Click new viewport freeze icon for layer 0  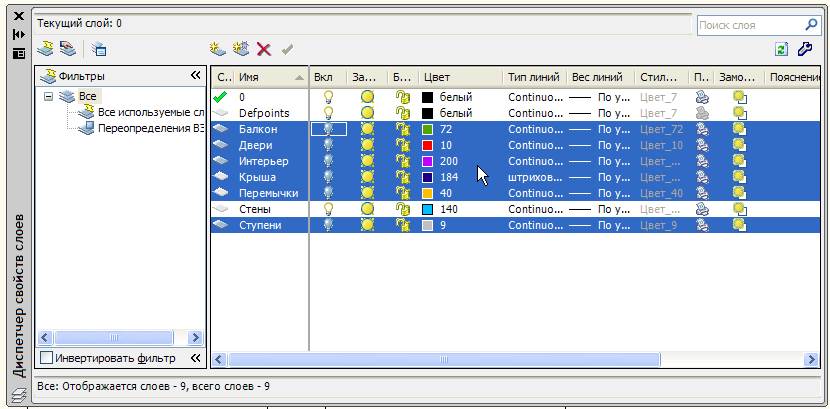coord(739,97)
